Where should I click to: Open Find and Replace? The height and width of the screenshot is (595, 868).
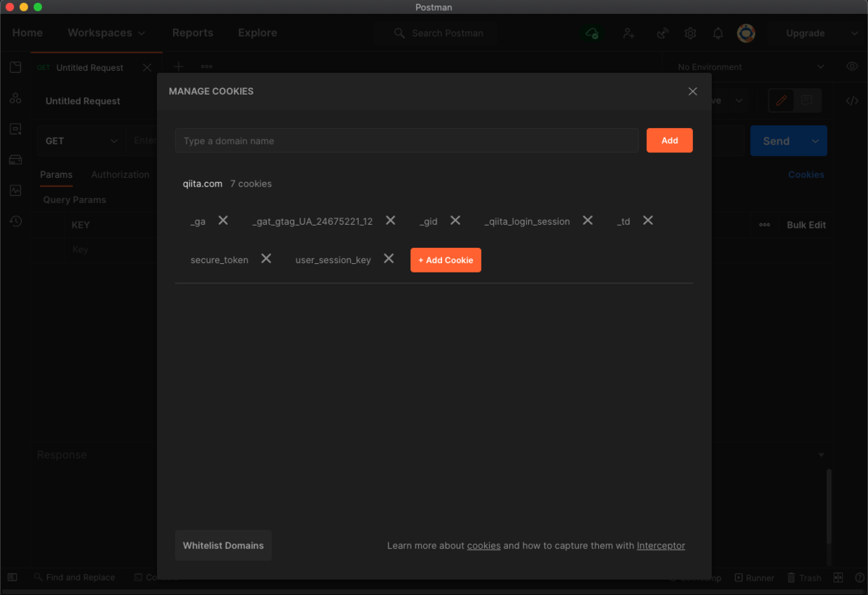[x=75, y=578]
